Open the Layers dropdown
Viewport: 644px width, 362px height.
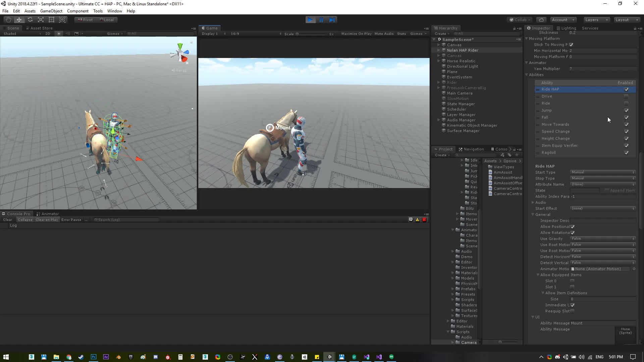pos(596,20)
